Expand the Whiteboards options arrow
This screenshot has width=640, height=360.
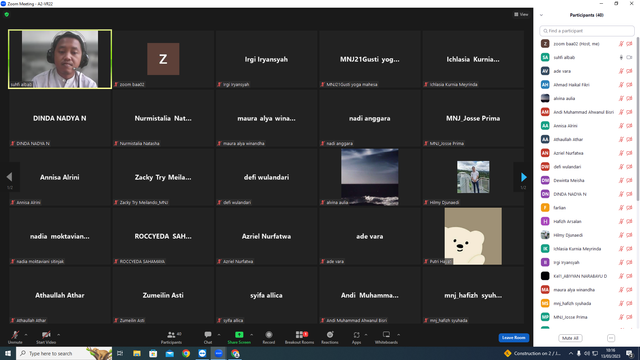pos(398,335)
